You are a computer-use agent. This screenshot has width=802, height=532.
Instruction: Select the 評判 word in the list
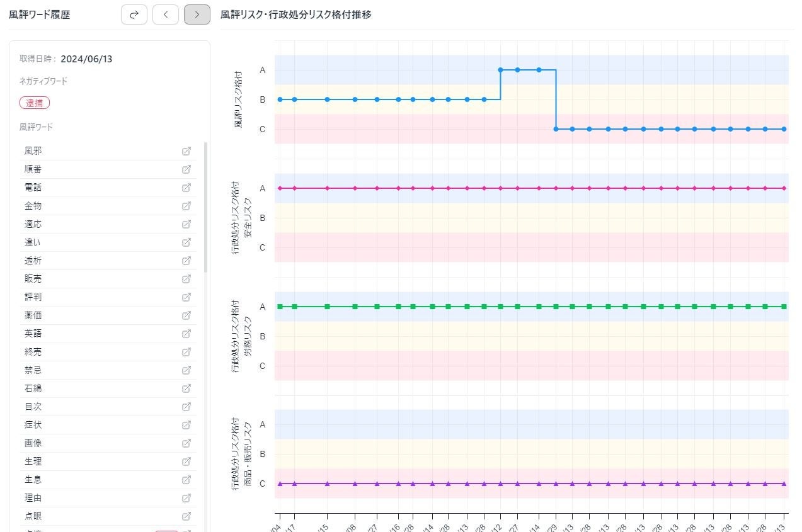tap(33, 297)
